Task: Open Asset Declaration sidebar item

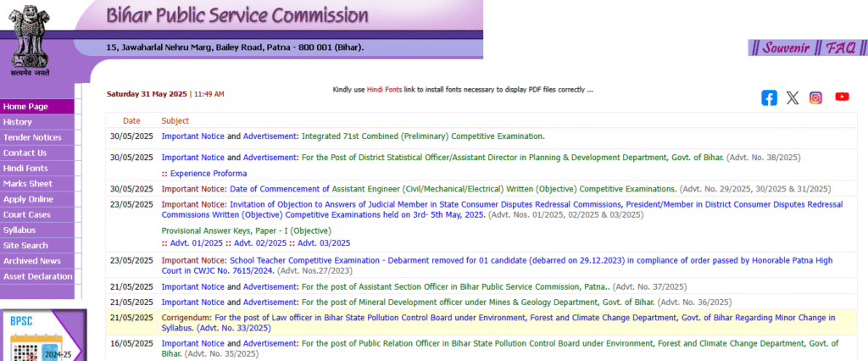Action: click(x=37, y=277)
